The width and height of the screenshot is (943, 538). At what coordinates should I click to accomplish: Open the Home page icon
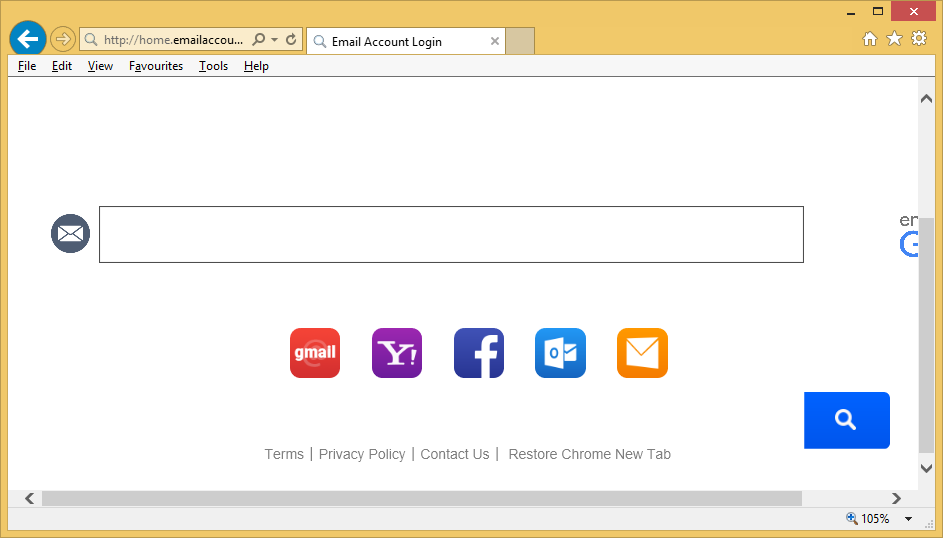[x=870, y=38]
